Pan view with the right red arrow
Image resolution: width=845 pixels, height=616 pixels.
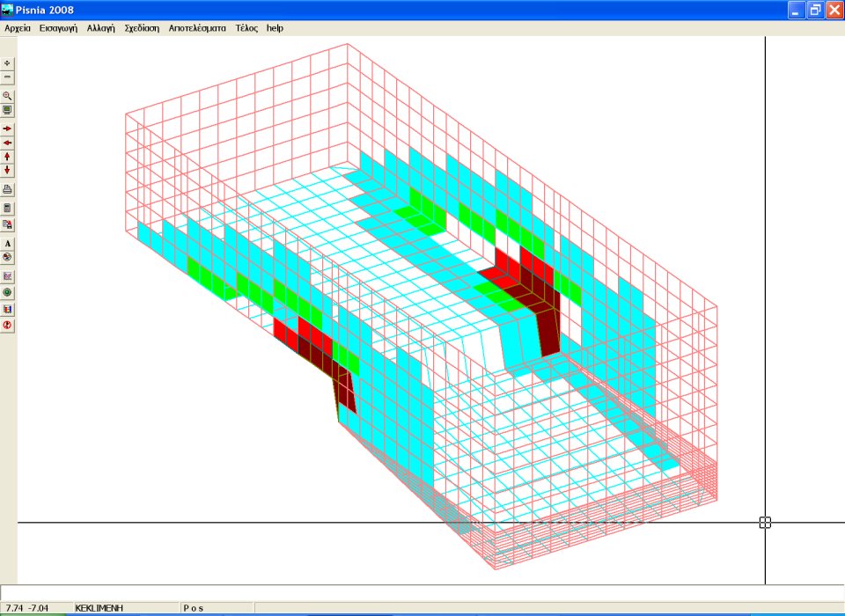coord(8,128)
